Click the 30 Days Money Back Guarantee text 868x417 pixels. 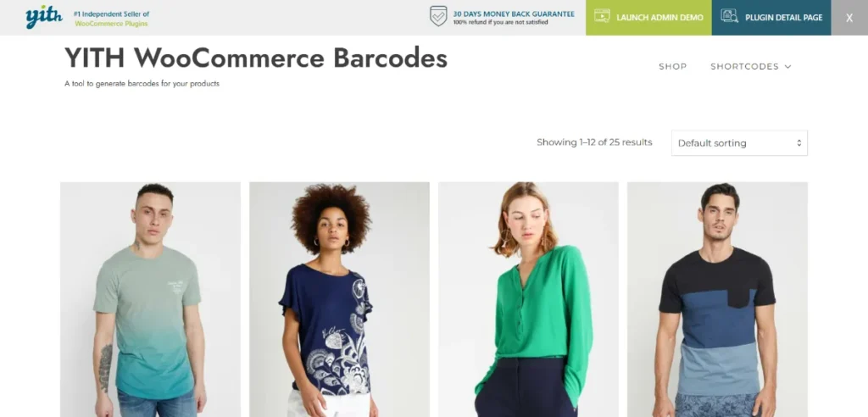(514, 14)
